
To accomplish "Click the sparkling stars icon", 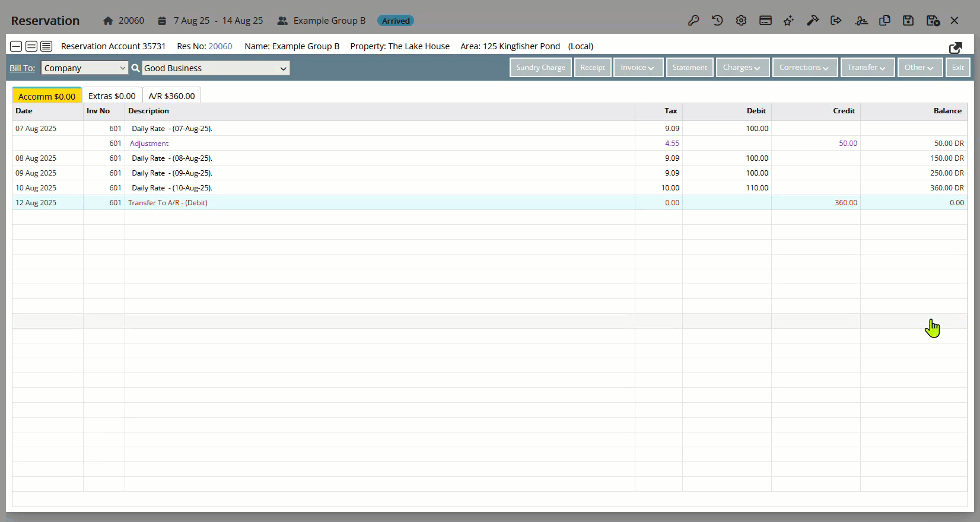I will click(x=788, y=21).
